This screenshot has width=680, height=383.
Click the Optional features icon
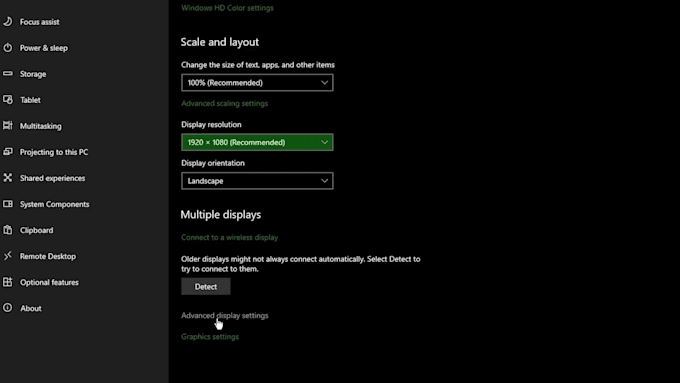[8, 282]
